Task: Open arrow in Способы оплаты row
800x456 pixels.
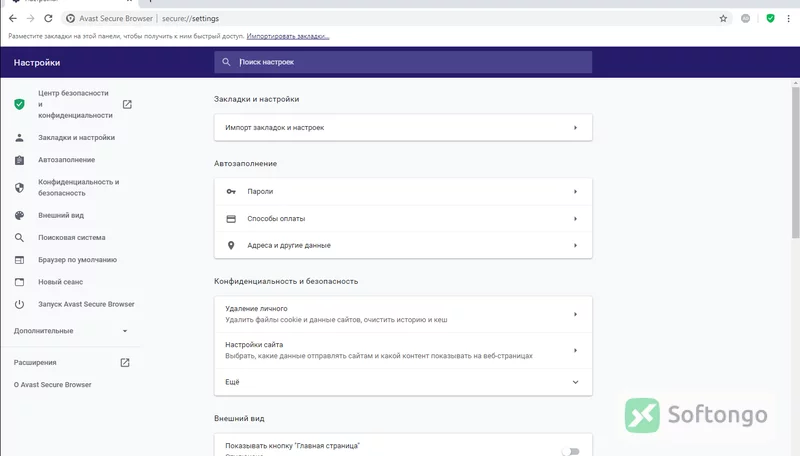Action: point(576,219)
